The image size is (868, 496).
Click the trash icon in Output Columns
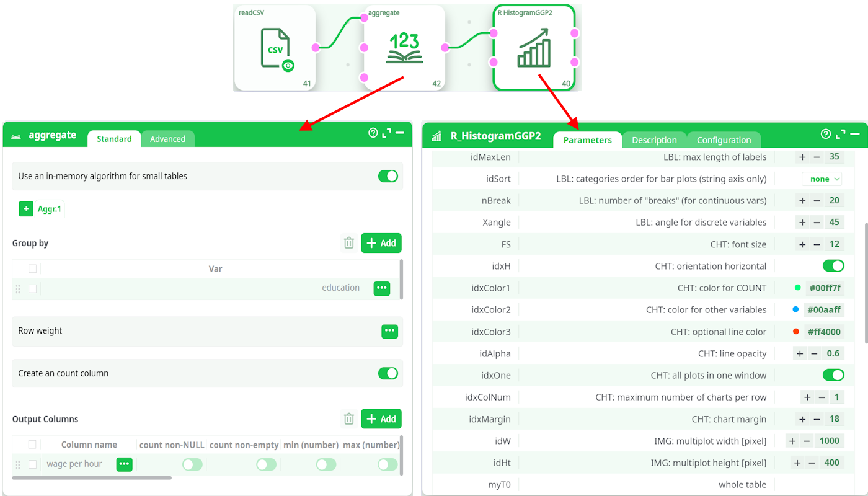(349, 419)
